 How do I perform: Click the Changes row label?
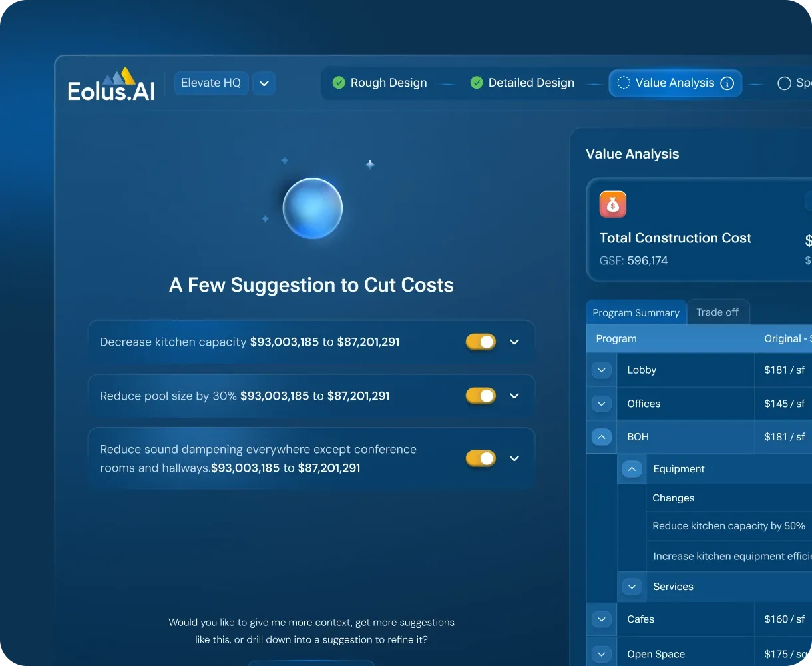pos(674,498)
